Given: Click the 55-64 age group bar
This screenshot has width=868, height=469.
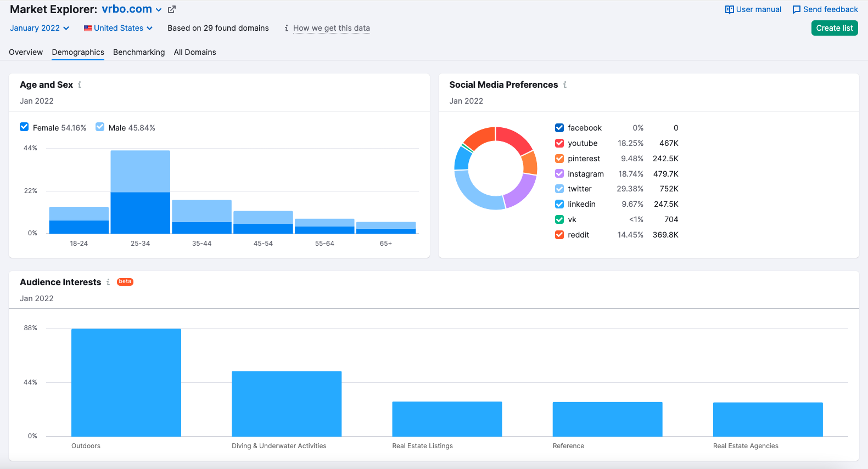Looking at the screenshot, I should tap(324, 226).
